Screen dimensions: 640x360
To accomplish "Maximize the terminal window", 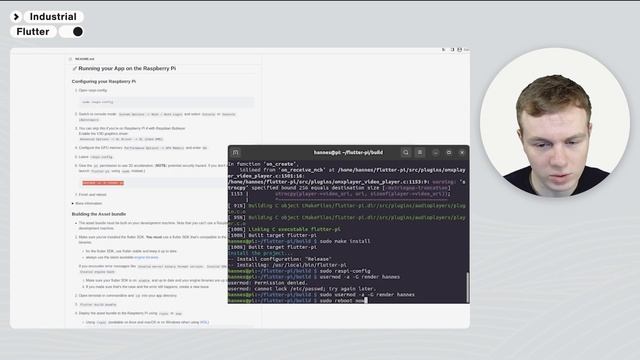I will click(x=449, y=152).
